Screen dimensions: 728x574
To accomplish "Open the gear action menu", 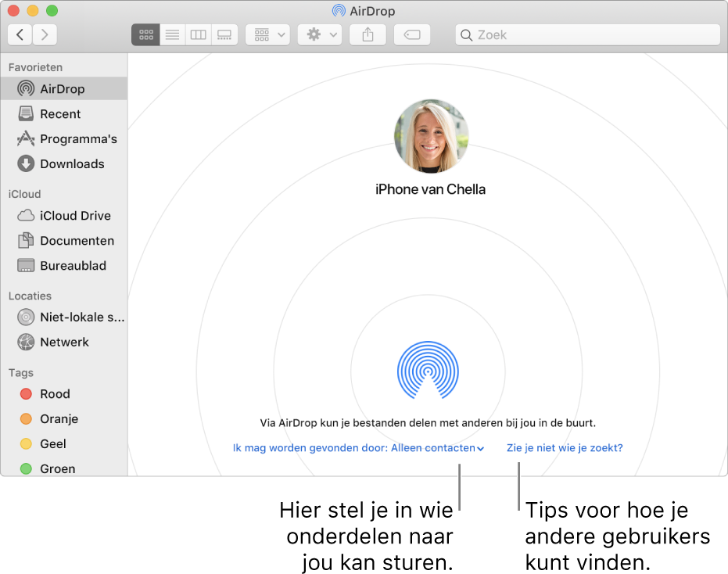I will pos(320,35).
